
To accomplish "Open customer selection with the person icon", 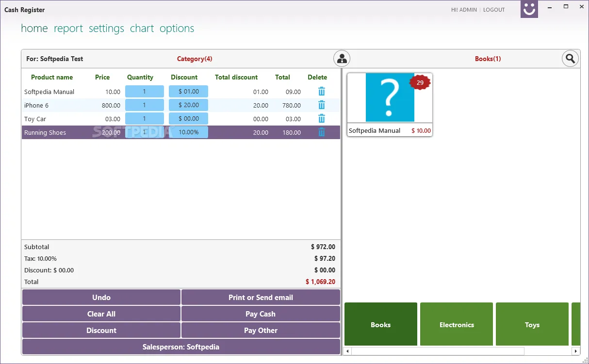I will tap(342, 58).
